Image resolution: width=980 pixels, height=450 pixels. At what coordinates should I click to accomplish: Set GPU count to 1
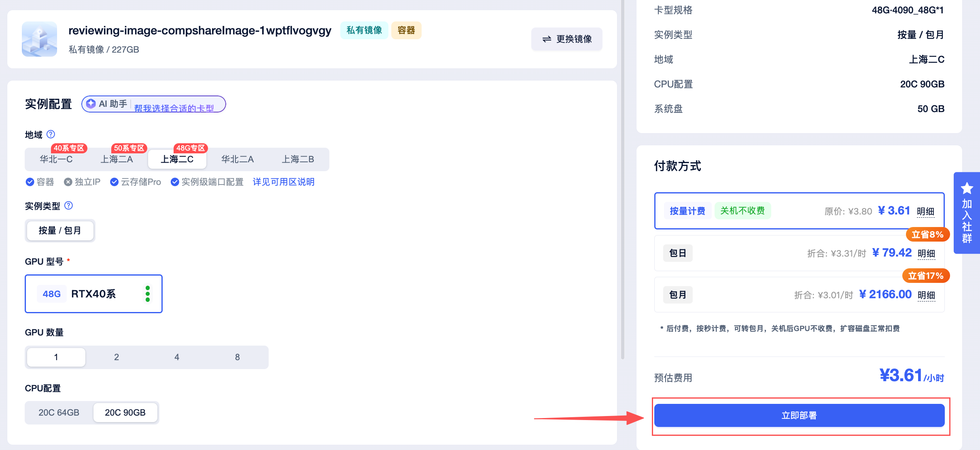[56, 357]
